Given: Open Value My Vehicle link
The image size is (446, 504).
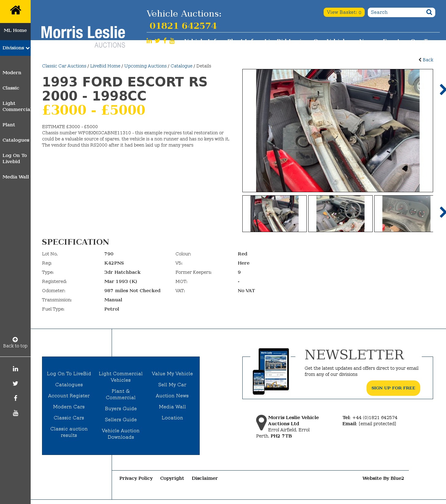Looking at the screenshot, I should point(172,374).
